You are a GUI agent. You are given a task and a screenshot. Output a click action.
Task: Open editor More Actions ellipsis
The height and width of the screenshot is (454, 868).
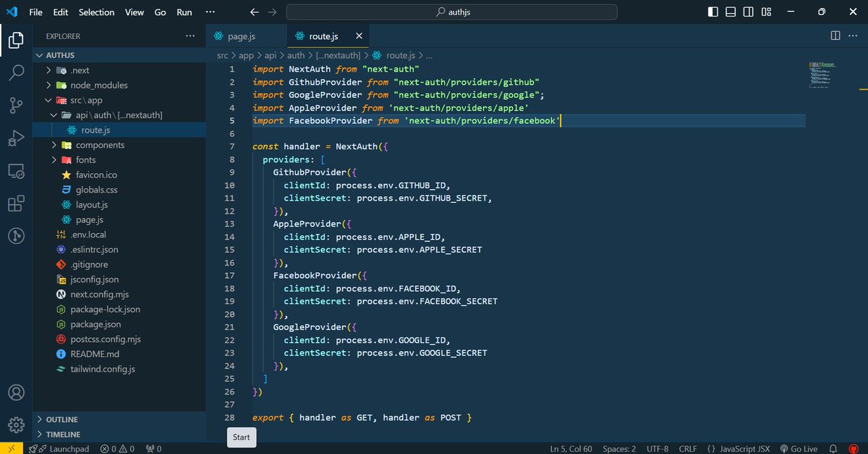click(x=853, y=35)
